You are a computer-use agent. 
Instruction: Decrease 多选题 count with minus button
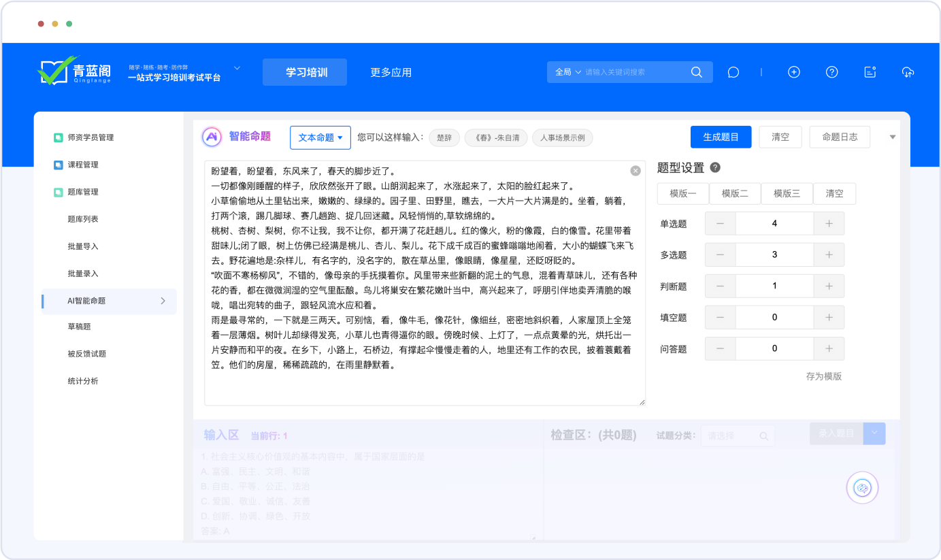(721, 254)
